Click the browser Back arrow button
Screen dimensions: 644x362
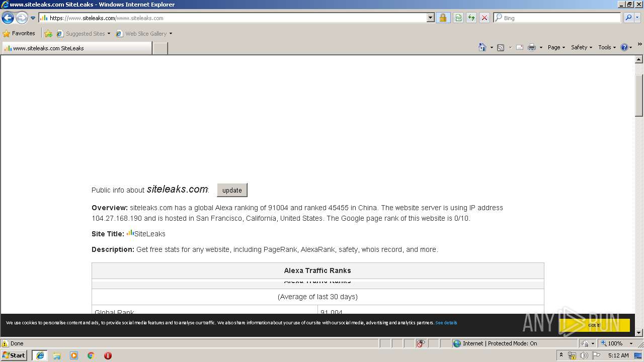click(8, 18)
